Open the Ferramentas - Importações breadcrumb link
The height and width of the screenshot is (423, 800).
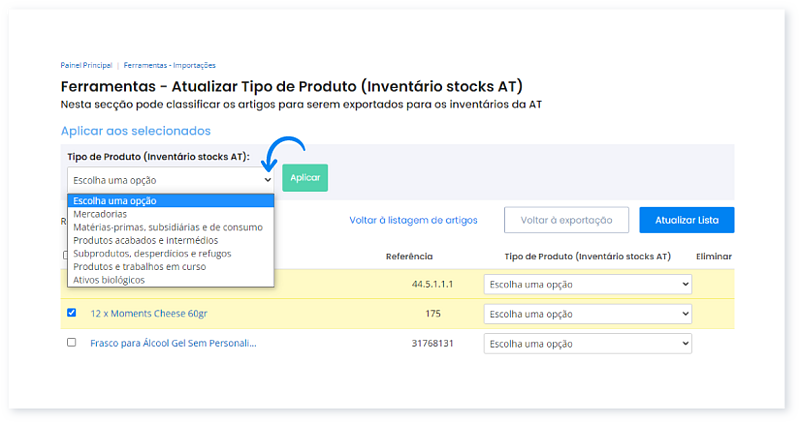click(170, 65)
